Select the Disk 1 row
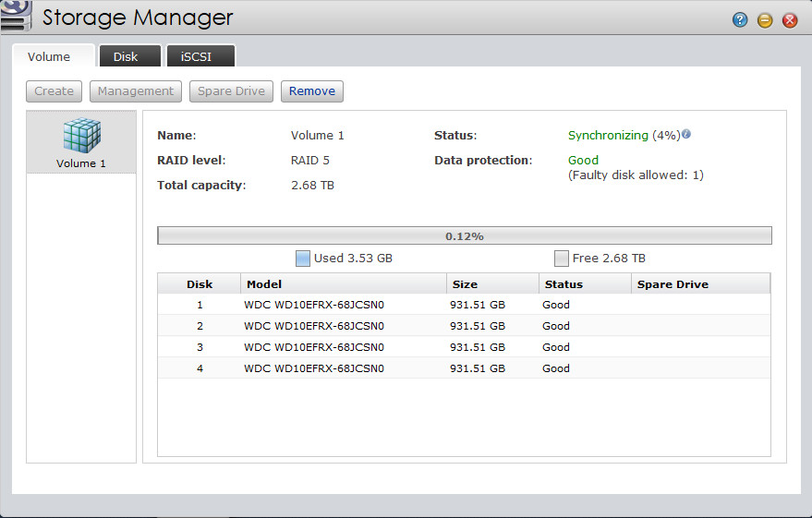Image resolution: width=812 pixels, height=518 pixels. (464, 305)
